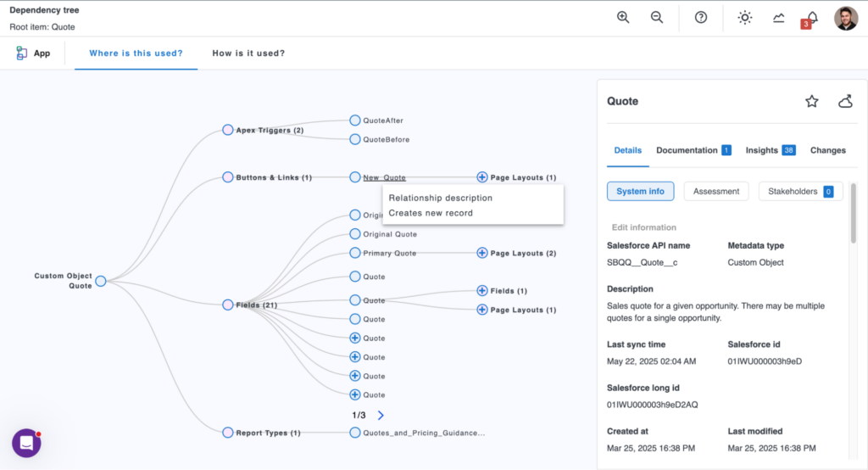Open the notifications bell icon
Viewport: 868px width, 470px height.
click(x=812, y=18)
